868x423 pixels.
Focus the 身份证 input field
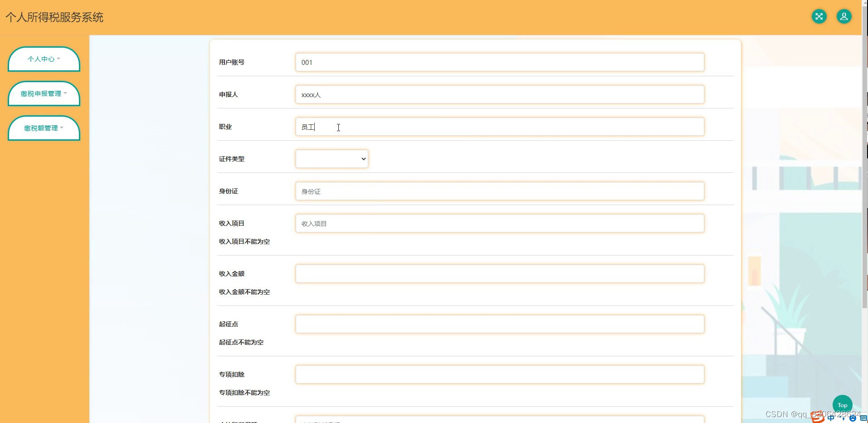pyautogui.click(x=500, y=191)
